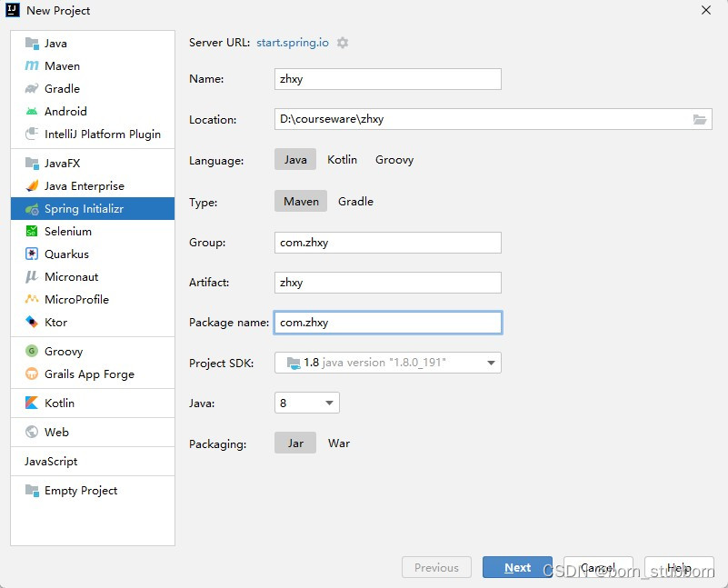728x588 pixels.
Task: Click the Empty Project folder icon
Action: click(x=32, y=491)
